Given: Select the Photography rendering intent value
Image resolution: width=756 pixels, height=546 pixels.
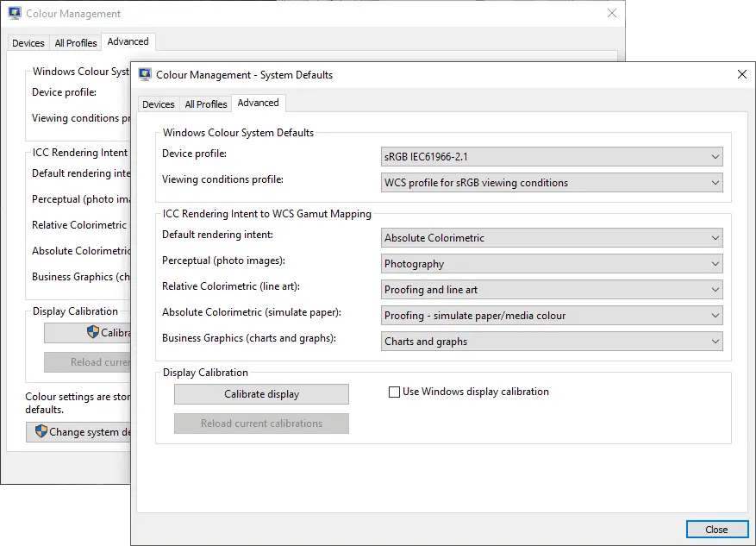Looking at the screenshot, I should pos(552,263).
